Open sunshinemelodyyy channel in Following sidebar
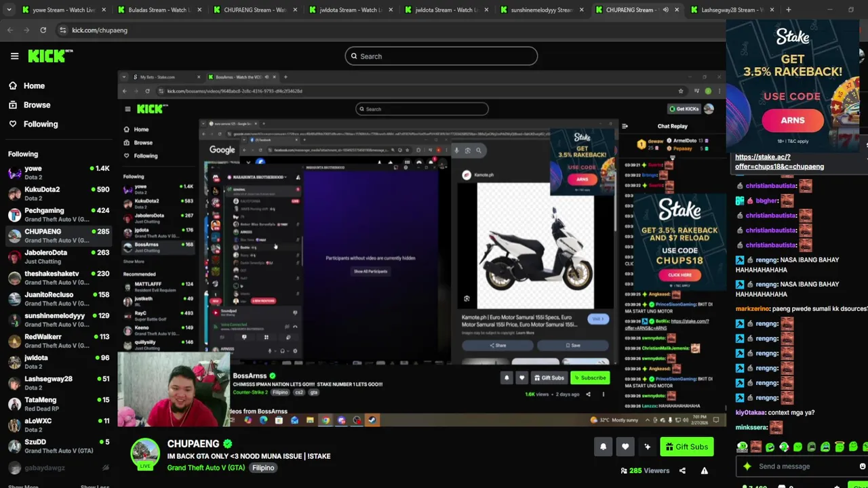This screenshot has height=488, width=868. coord(58,320)
